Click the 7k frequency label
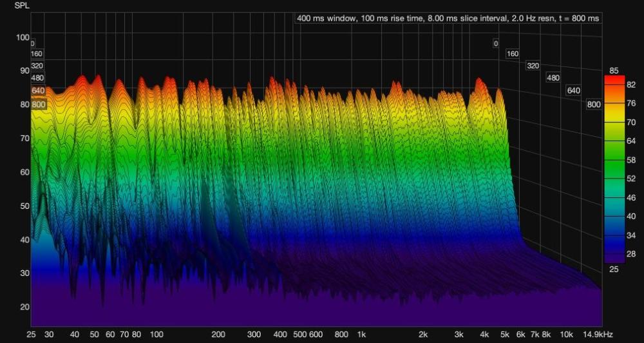The width and height of the screenshot is (644, 343). pyautogui.click(x=535, y=335)
